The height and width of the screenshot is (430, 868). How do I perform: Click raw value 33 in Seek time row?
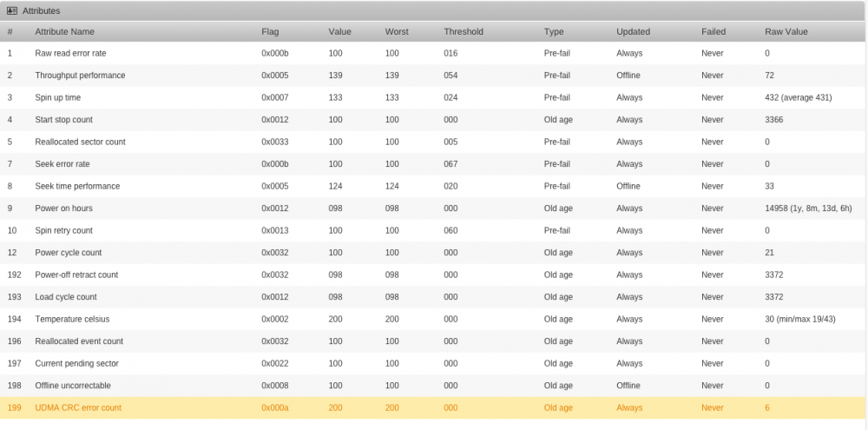tap(769, 186)
